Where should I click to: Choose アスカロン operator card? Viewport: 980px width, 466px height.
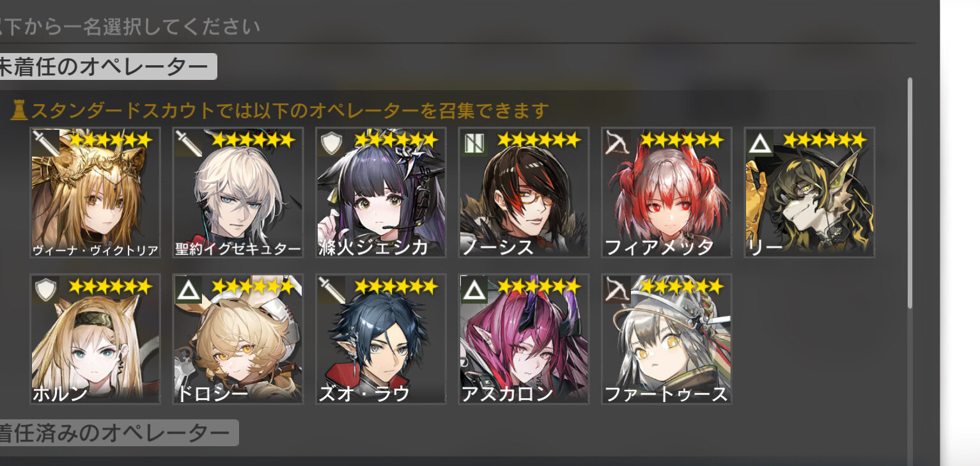coord(524,339)
